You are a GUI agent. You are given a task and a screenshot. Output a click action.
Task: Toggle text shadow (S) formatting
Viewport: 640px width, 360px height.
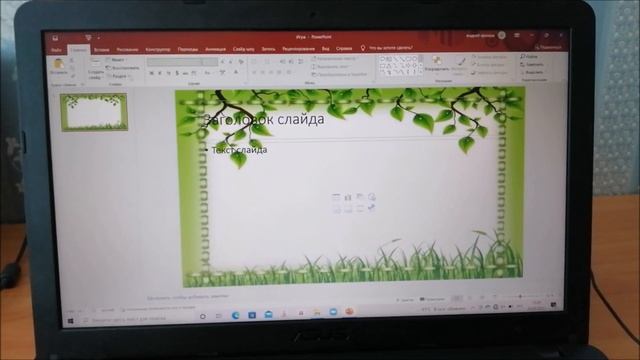click(177, 73)
